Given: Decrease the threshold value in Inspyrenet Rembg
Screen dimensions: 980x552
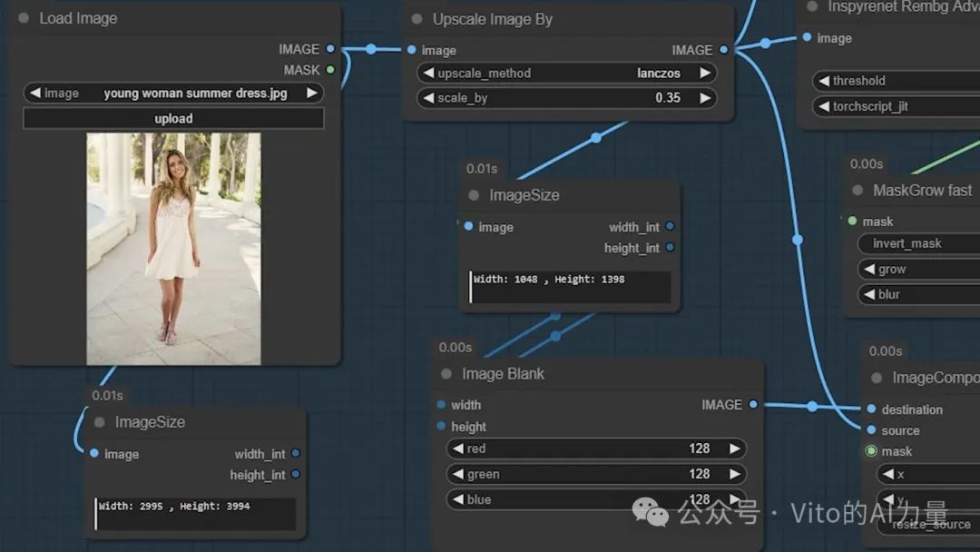Looking at the screenshot, I should click(824, 81).
